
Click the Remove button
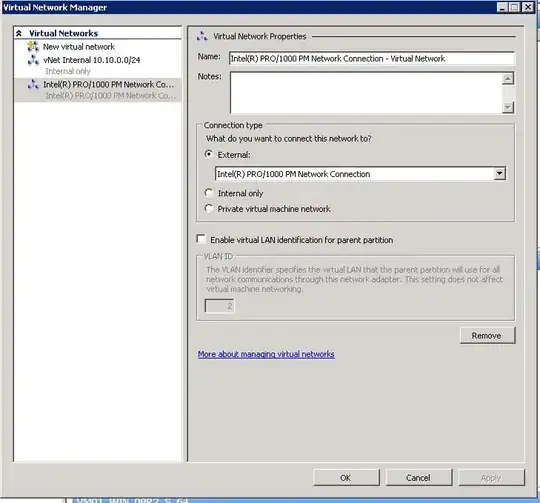coord(487,335)
